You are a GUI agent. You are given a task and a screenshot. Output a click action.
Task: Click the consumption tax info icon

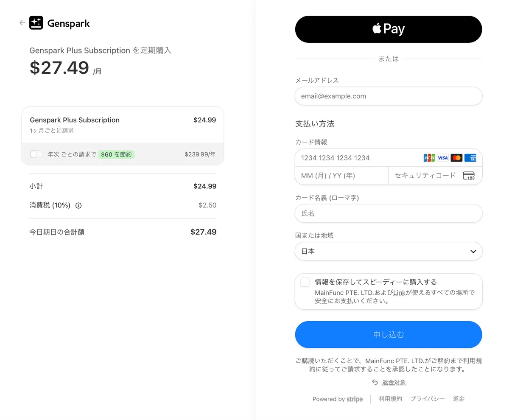click(78, 205)
